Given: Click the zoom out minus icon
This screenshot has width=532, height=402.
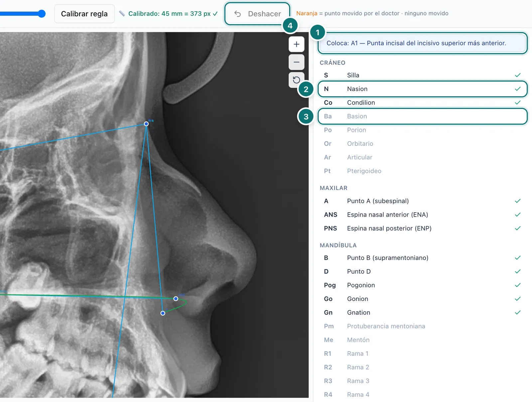Looking at the screenshot, I should 296,62.
